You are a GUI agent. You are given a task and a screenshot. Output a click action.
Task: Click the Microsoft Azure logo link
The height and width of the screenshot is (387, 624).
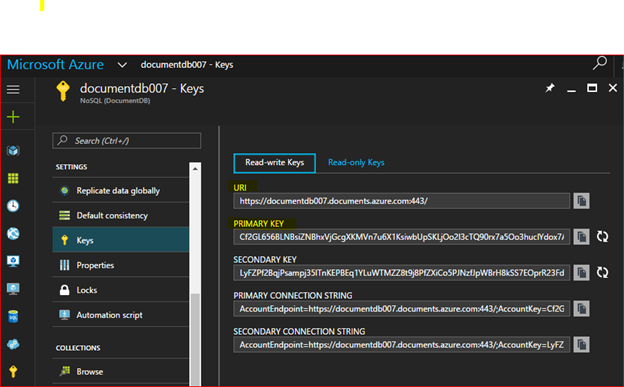click(x=55, y=64)
